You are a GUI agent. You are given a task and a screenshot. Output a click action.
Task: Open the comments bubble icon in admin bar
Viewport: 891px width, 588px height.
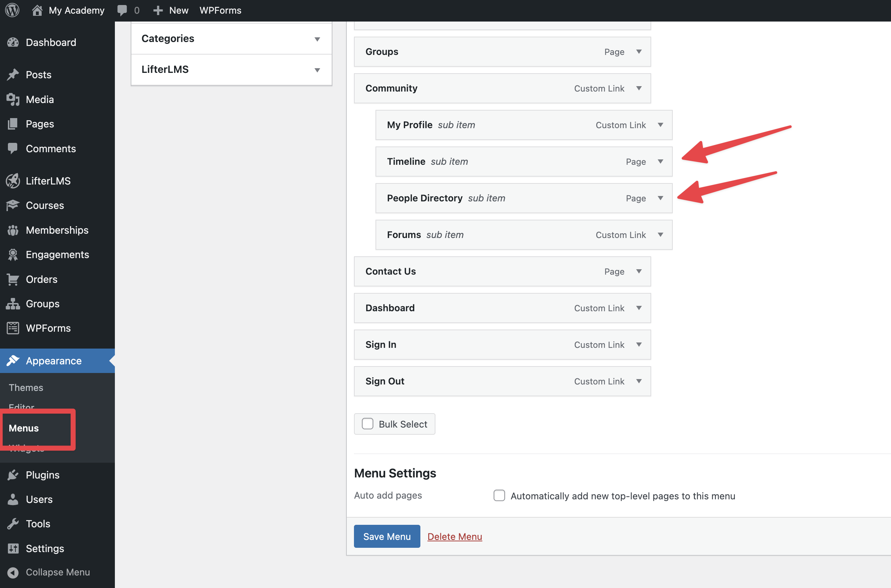click(x=122, y=10)
